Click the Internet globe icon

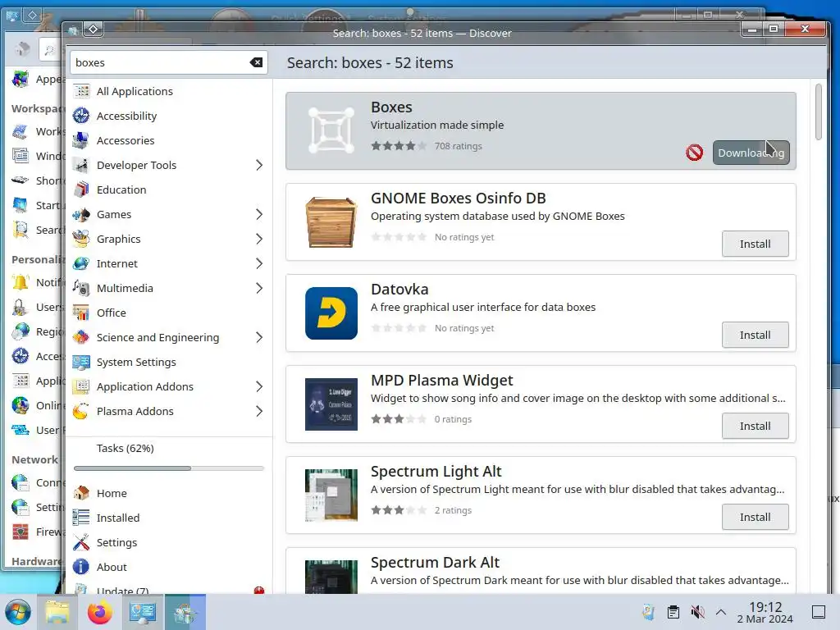click(81, 263)
